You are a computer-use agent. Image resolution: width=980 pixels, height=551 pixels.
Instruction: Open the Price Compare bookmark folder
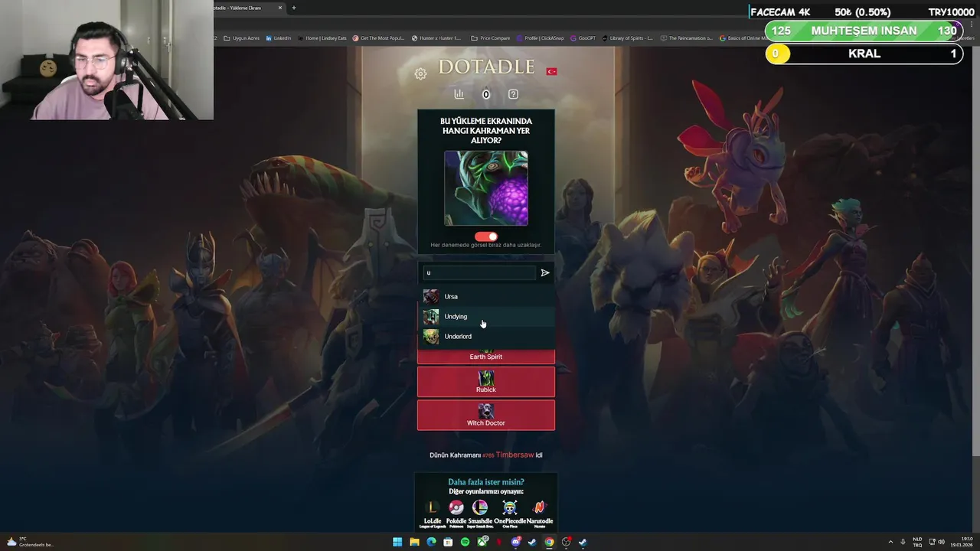pos(491,38)
